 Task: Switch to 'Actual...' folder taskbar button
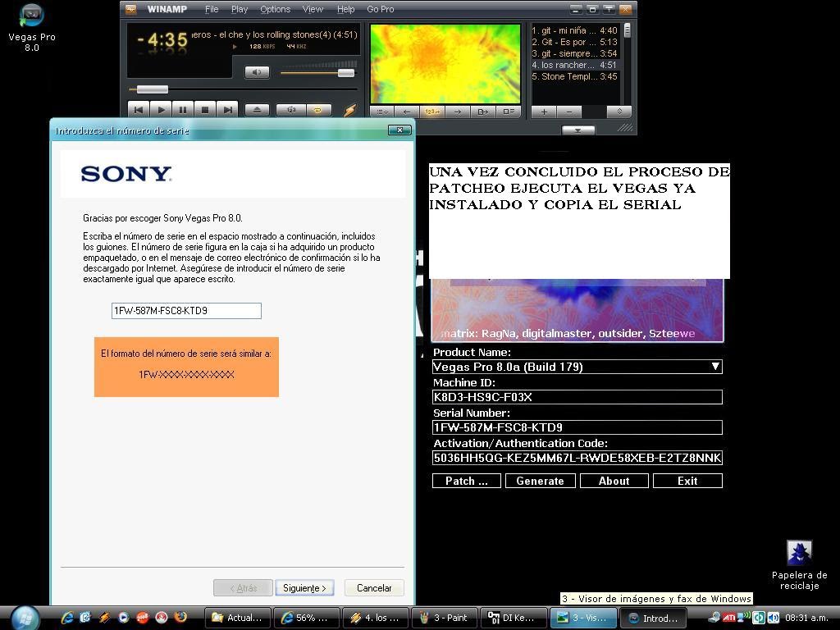(238, 618)
